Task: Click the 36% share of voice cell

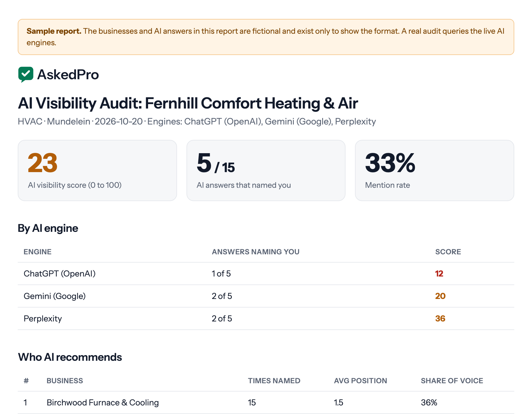Action: 429,402
